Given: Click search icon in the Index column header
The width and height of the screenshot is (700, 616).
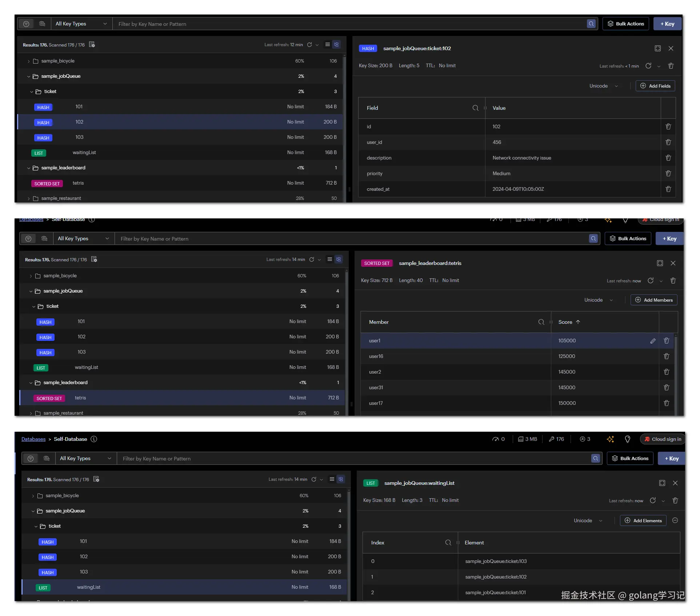Looking at the screenshot, I should (x=448, y=543).
